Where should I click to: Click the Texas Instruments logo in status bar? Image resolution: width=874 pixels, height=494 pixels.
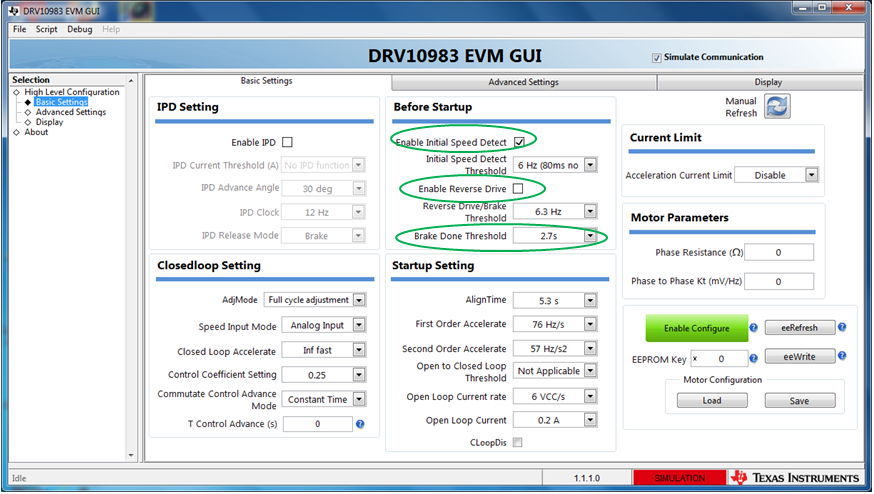(795, 478)
